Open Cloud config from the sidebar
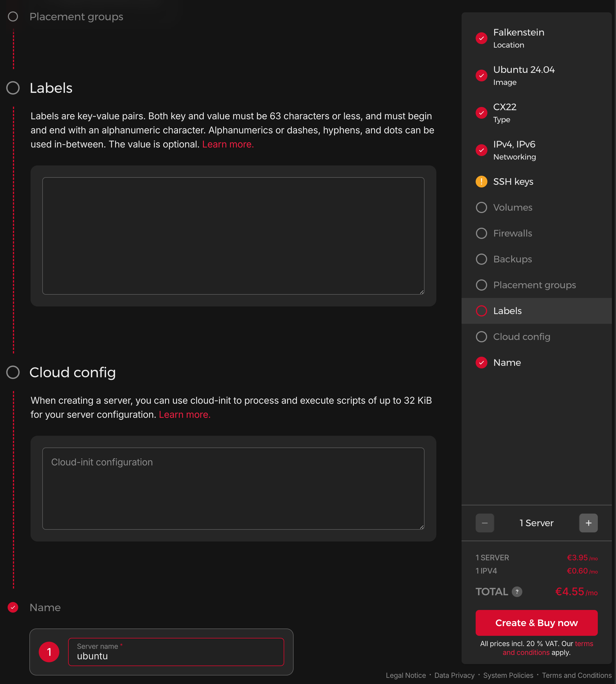 pos(521,337)
